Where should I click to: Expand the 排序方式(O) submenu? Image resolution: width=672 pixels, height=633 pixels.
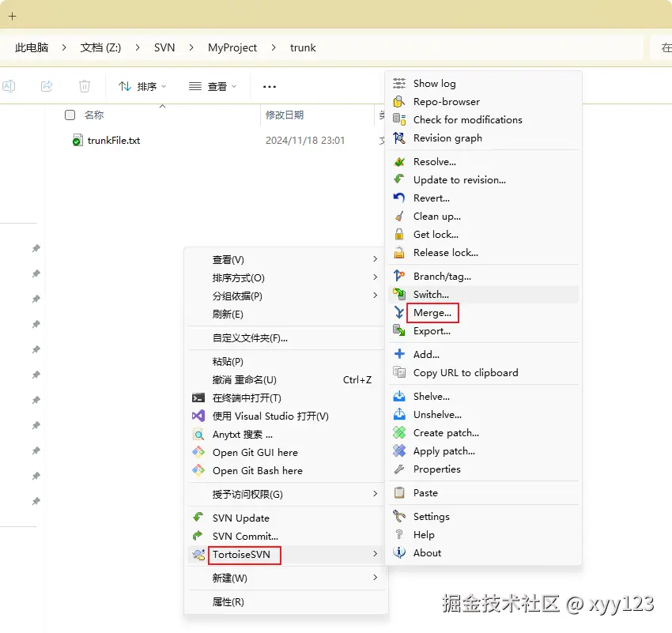click(285, 277)
